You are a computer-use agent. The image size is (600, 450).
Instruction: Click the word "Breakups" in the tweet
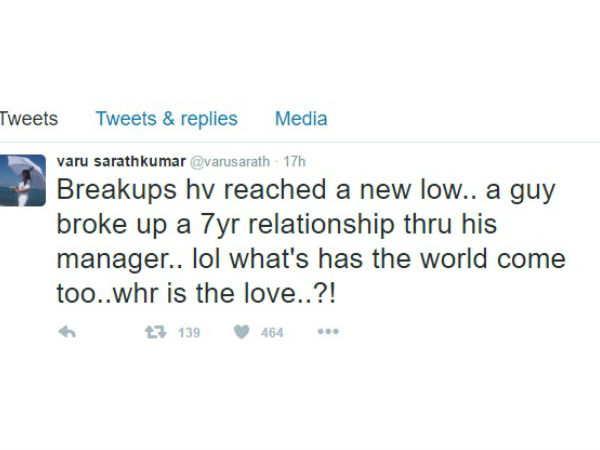click(x=104, y=189)
